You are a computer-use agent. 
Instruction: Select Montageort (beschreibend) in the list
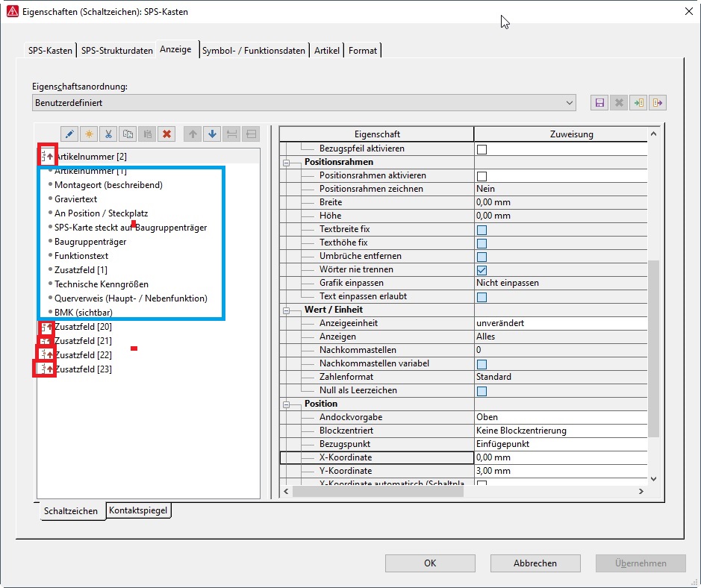[109, 185]
